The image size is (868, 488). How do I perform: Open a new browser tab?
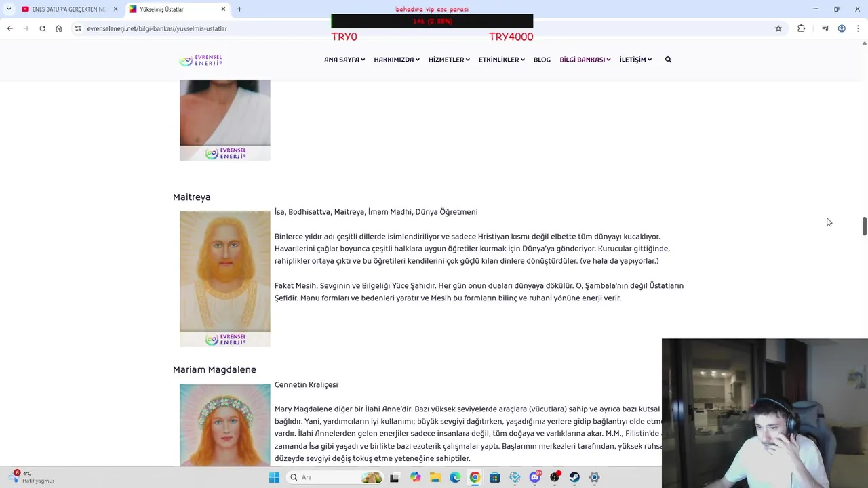(239, 9)
